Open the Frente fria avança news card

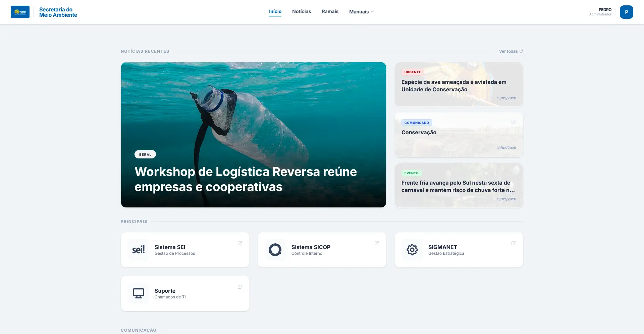(459, 185)
